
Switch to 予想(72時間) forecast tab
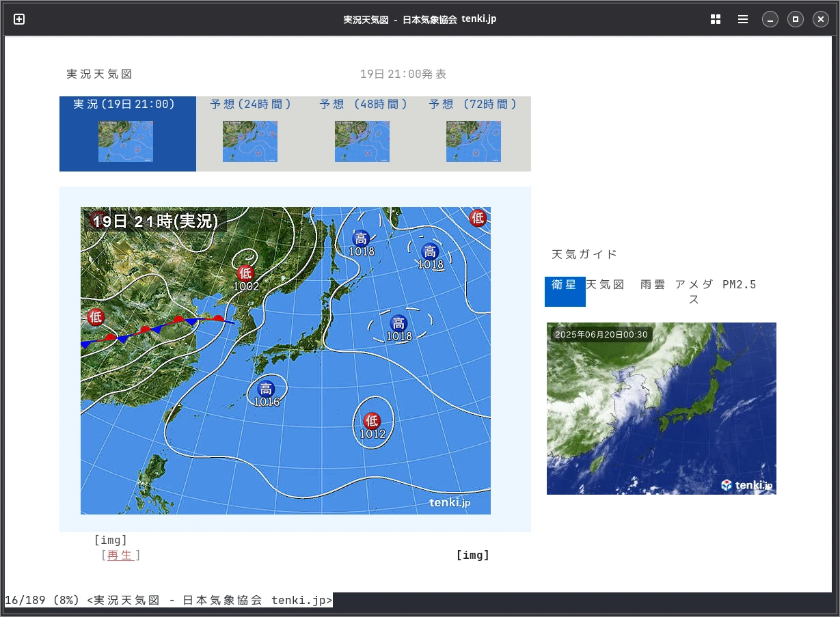point(473,105)
